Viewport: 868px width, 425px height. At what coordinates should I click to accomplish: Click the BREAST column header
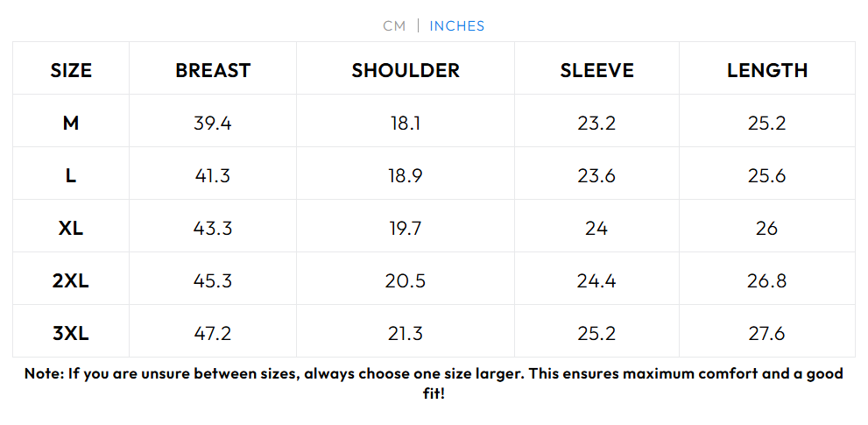click(x=213, y=71)
